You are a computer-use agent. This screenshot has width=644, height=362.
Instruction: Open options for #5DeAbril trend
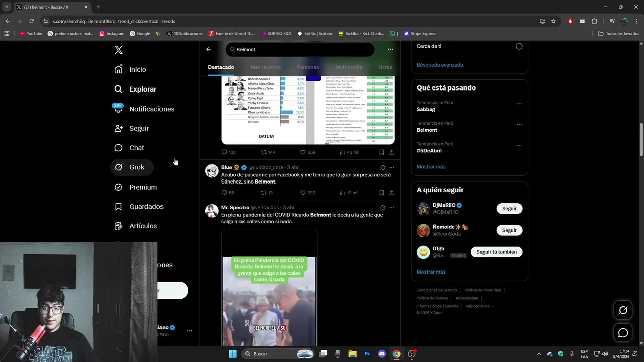tap(519, 145)
